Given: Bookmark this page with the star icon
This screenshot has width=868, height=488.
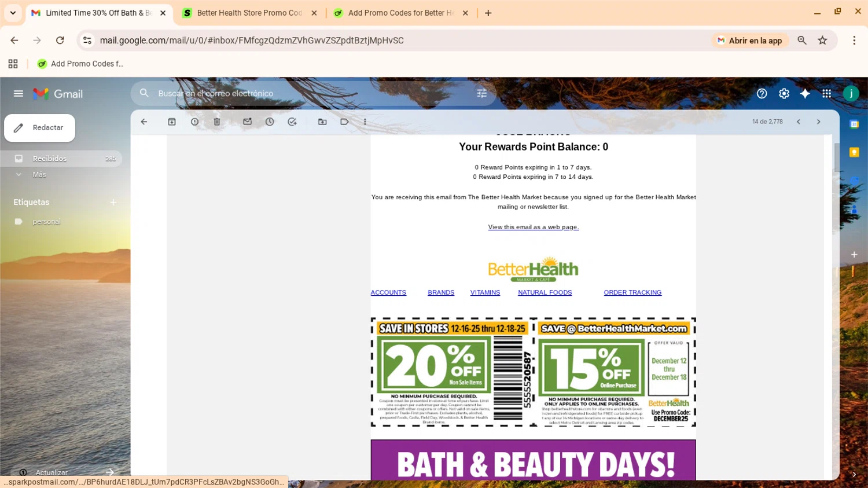Looking at the screenshot, I should 822,40.
